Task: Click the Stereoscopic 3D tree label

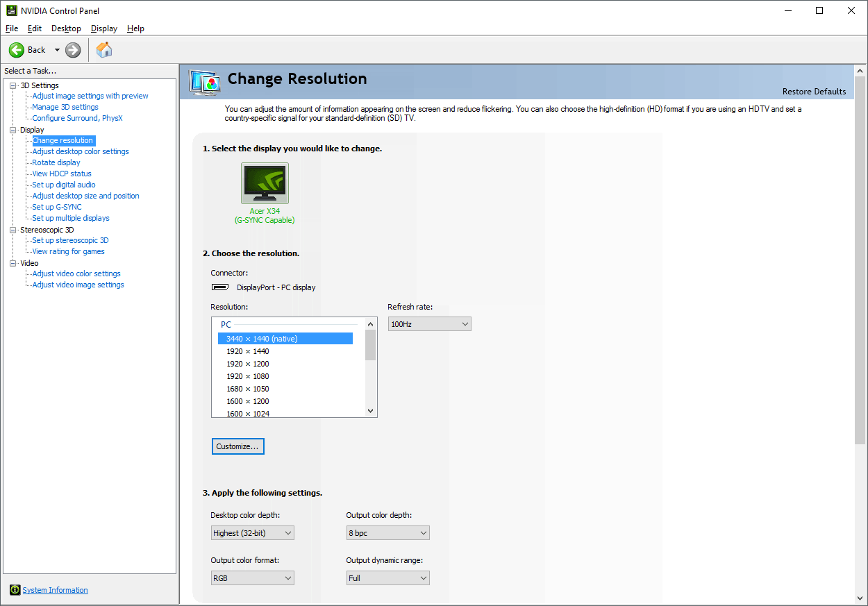Action: [x=47, y=230]
